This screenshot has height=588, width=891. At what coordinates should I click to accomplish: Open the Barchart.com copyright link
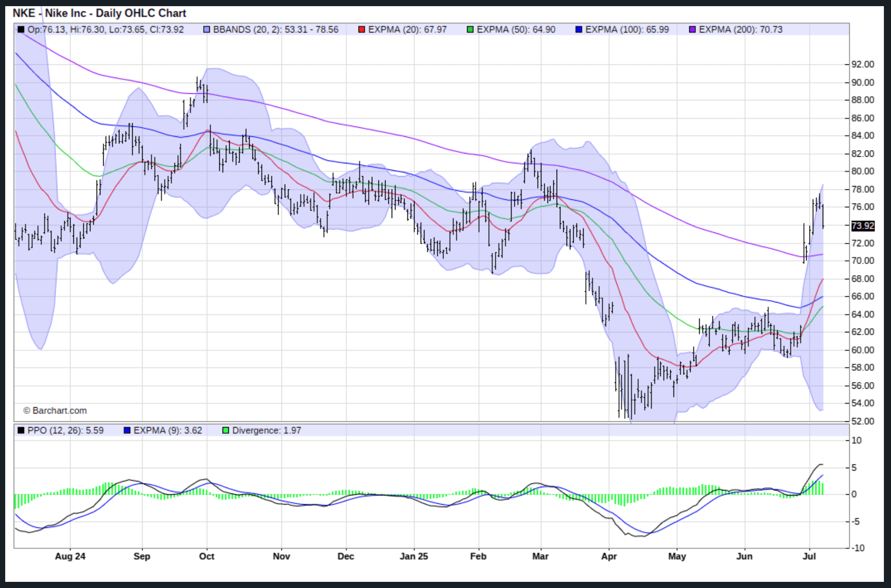[x=55, y=410]
